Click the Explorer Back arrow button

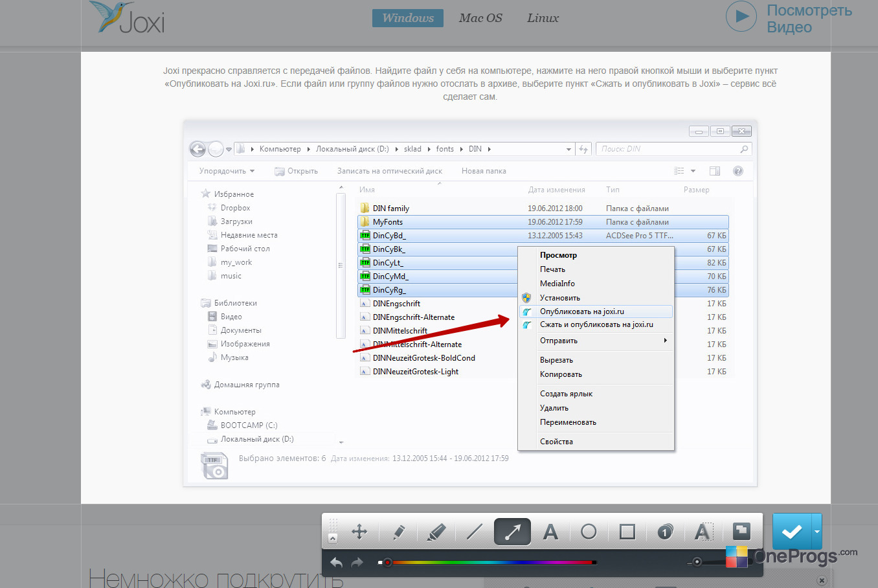pos(197,149)
